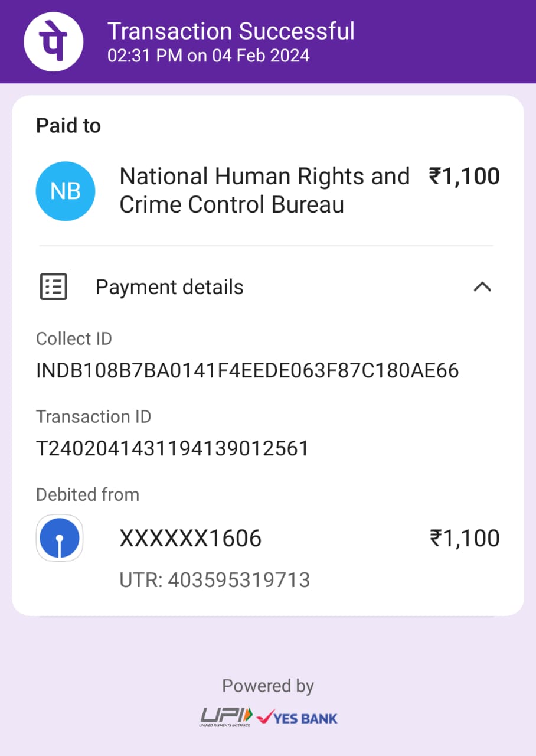Tap the transaction date and time
536x756 pixels.
point(208,56)
